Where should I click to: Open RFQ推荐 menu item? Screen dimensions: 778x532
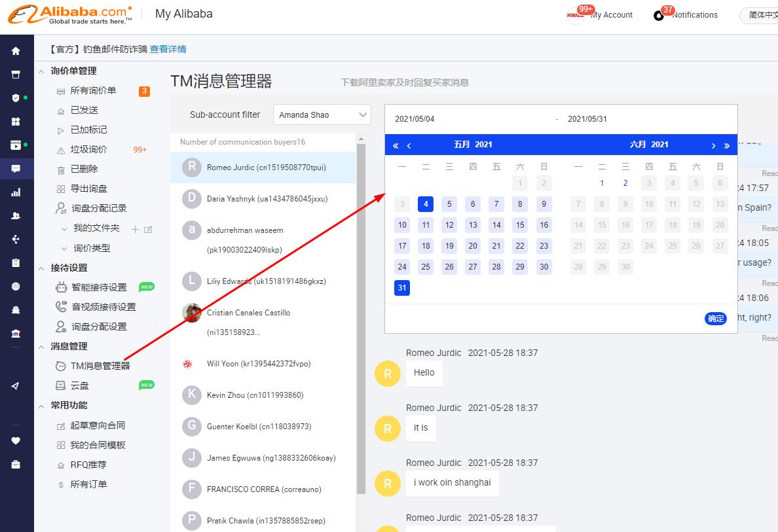click(x=88, y=465)
